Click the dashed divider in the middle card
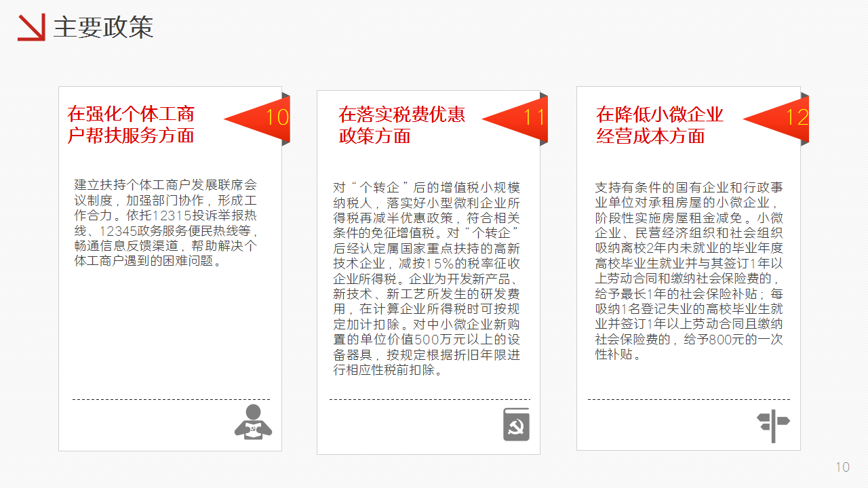868x488 pixels. point(429,399)
